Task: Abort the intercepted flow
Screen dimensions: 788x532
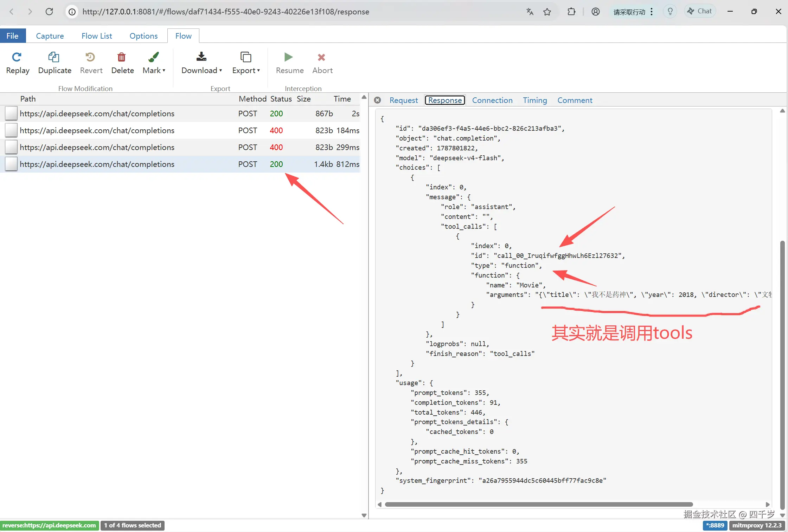Action: point(322,63)
